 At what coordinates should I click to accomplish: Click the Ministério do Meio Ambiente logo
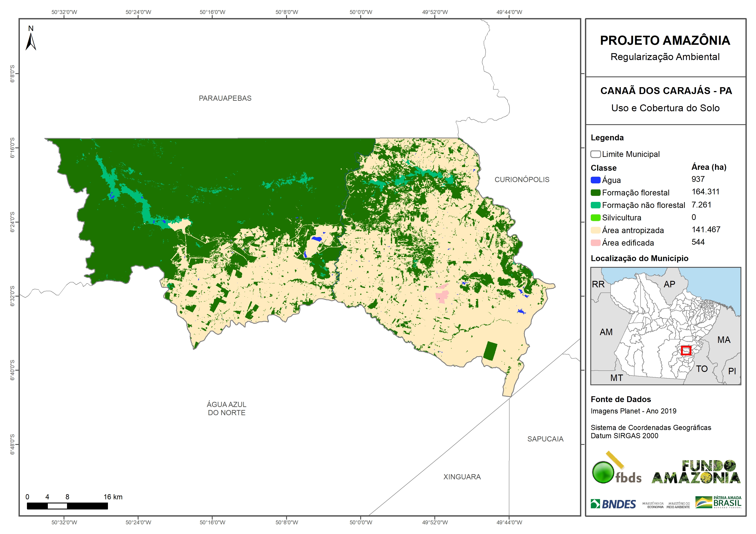pos(678,505)
